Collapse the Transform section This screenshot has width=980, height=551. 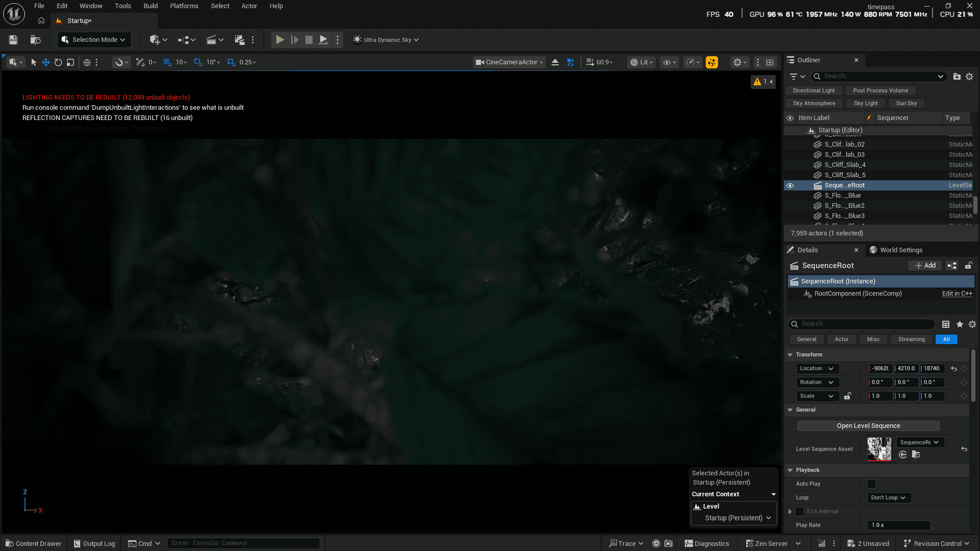pyautogui.click(x=790, y=355)
